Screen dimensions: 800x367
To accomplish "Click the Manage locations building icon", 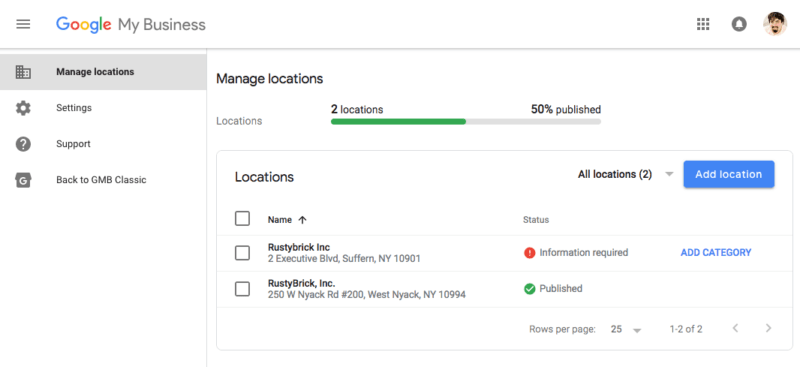I will pyautogui.click(x=23, y=72).
